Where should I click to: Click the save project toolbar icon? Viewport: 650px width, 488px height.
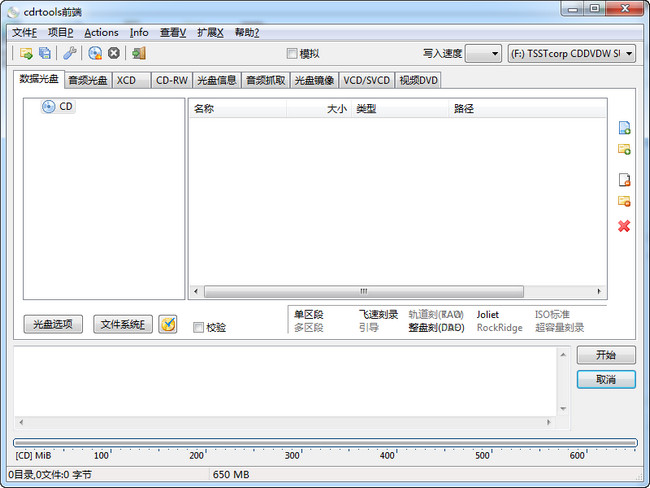click(x=45, y=53)
